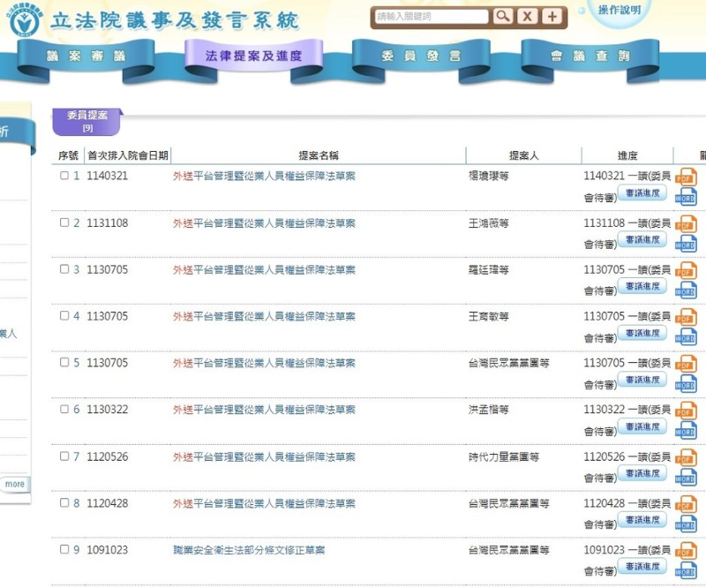Open WORD icon for row 9 proposal

[686, 571]
